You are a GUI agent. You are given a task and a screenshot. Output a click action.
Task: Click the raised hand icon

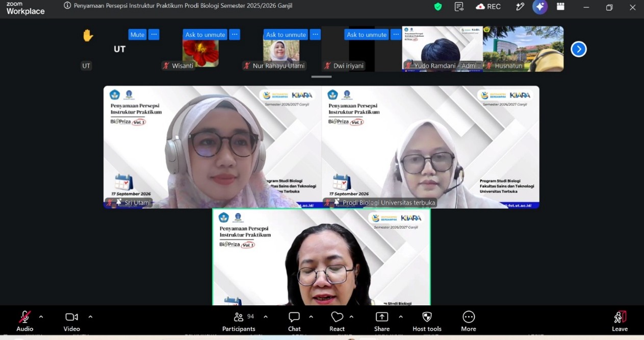point(88,36)
